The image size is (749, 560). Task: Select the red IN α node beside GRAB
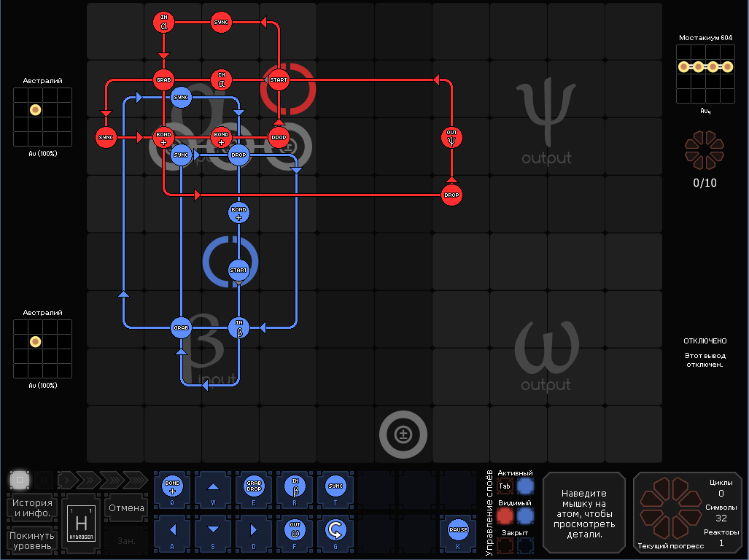[x=221, y=79]
